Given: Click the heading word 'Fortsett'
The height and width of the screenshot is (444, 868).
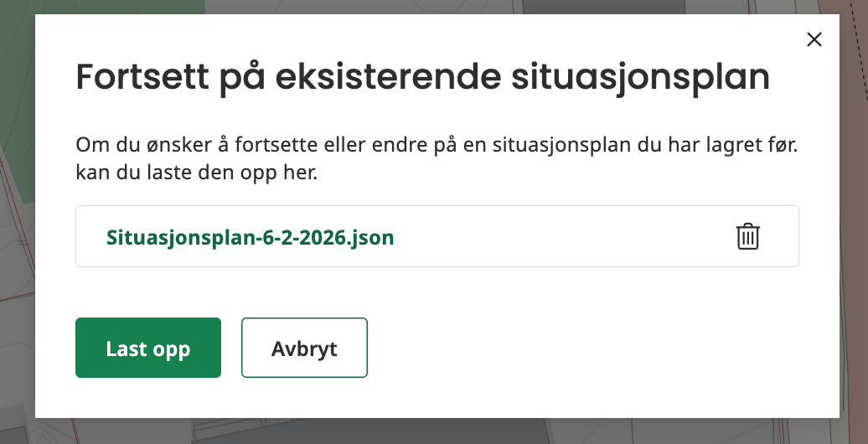Looking at the screenshot, I should [146, 78].
